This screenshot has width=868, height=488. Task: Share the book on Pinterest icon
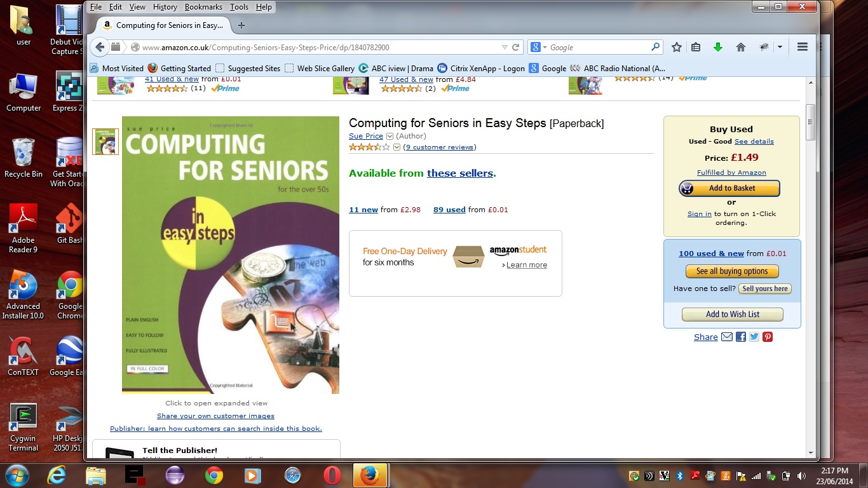coord(768,337)
